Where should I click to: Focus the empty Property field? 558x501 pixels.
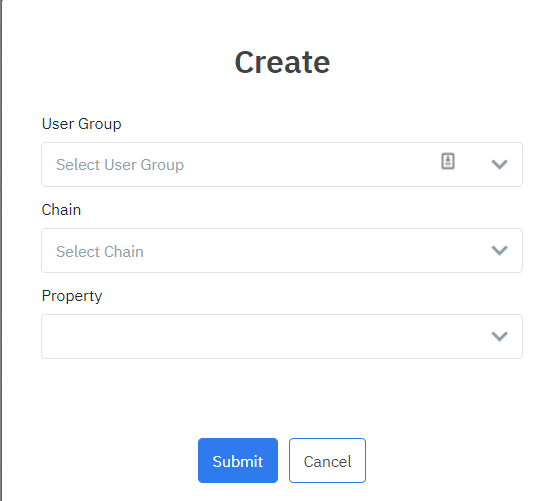point(282,336)
